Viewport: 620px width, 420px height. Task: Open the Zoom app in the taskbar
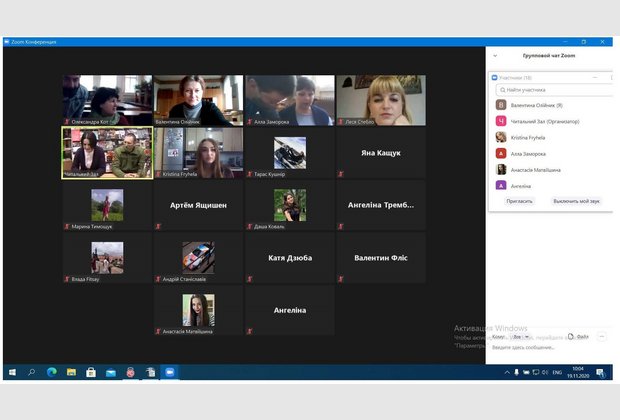(170, 372)
